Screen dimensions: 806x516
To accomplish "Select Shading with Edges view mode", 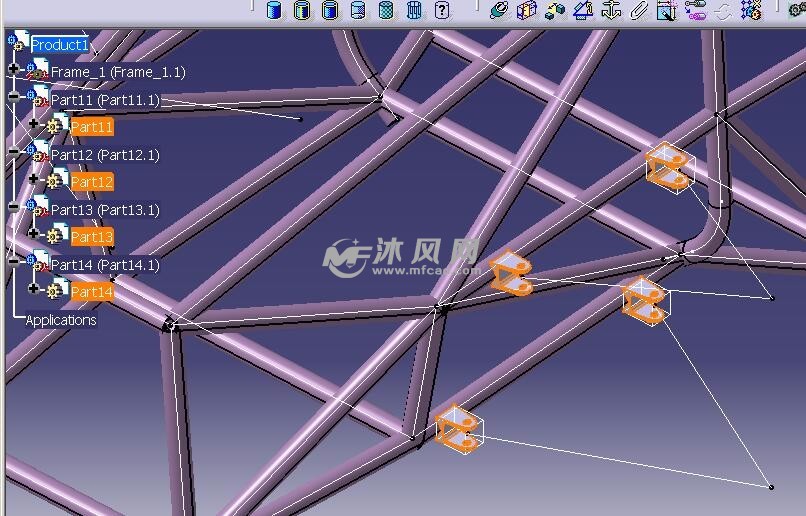I will pyautogui.click(x=302, y=10).
